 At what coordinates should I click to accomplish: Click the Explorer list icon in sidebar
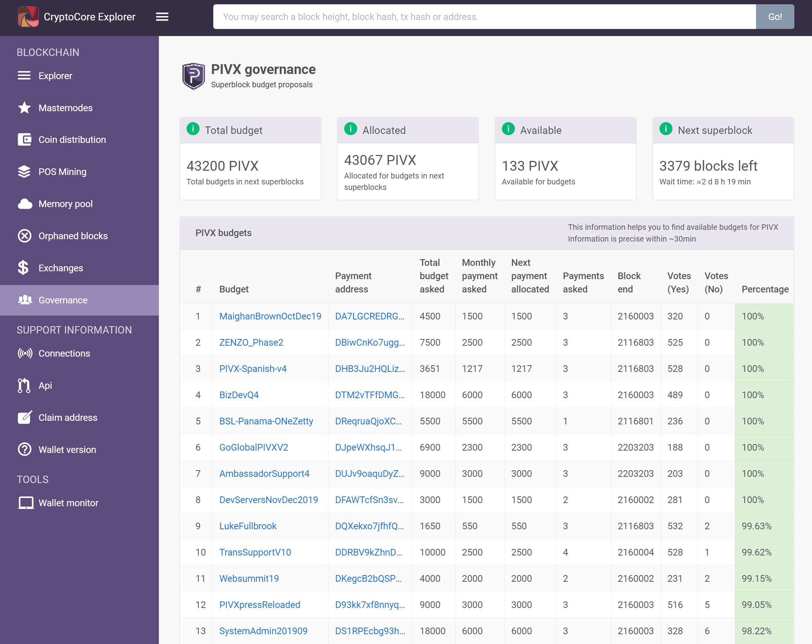tap(24, 76)
